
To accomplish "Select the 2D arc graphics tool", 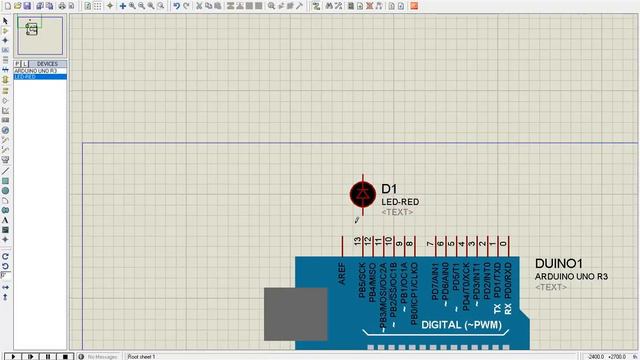I will (5, 200).
